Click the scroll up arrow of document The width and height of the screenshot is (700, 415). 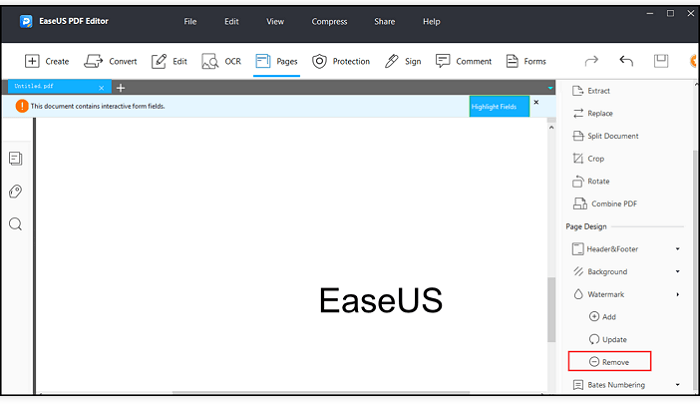(551, 128)
